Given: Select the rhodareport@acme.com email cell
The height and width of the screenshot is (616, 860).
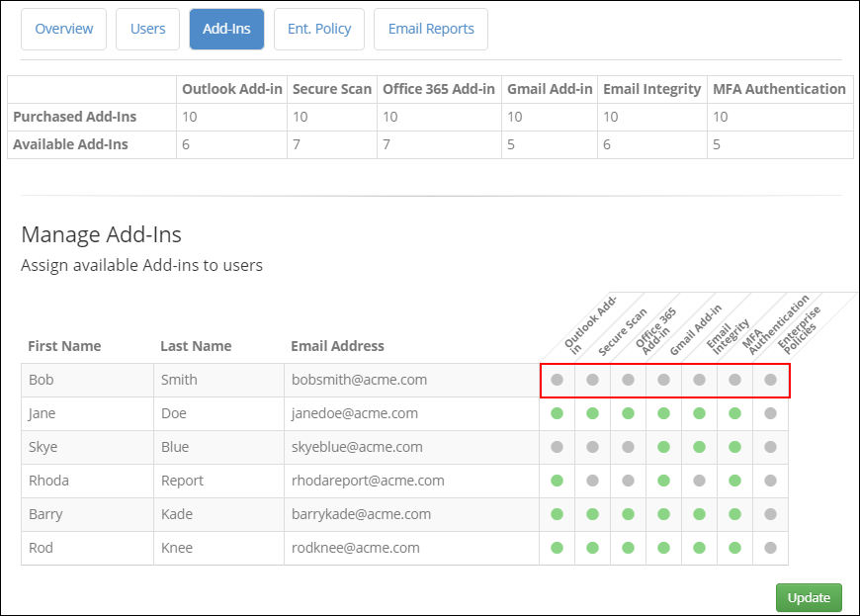Looking at the screenshot, I should [x=411, y=481].
